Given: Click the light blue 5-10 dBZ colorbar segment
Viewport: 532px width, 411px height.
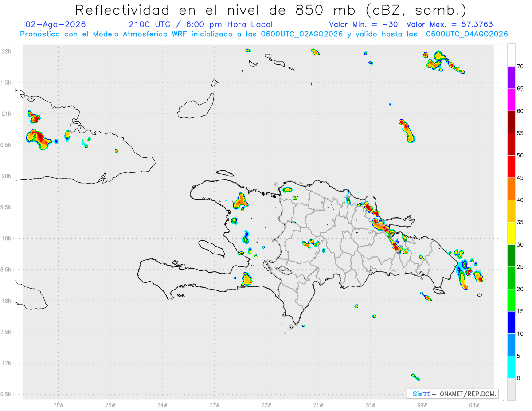Looking at the screenshot, I should [511, 345].
